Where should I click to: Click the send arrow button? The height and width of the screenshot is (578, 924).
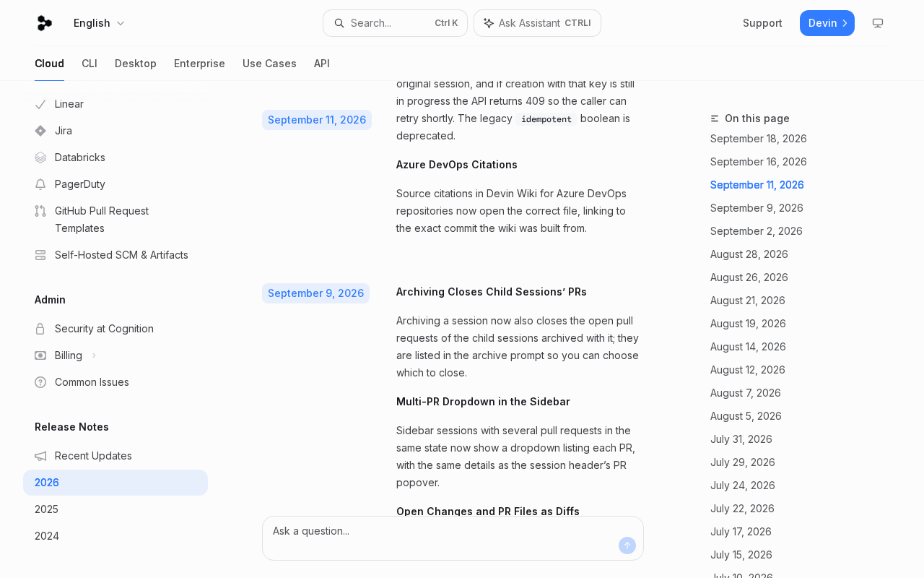(x=627, y=545)
